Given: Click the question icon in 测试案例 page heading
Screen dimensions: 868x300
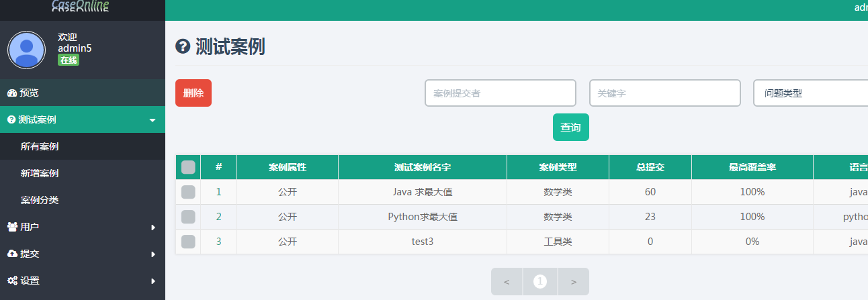Looking at the screenshot, I should [183, 46].
